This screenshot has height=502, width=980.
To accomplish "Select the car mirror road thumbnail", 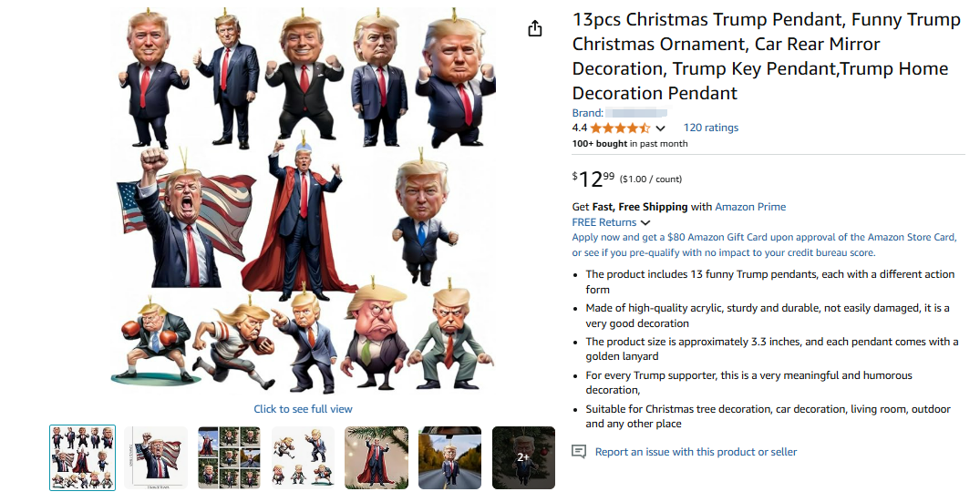I will click(x=450, y=457).
